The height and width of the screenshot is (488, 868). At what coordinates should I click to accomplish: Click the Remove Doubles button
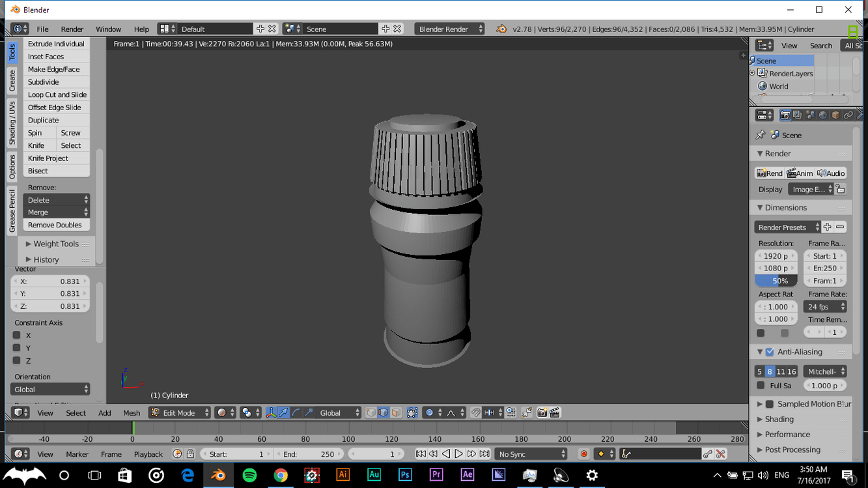point(55,225)
